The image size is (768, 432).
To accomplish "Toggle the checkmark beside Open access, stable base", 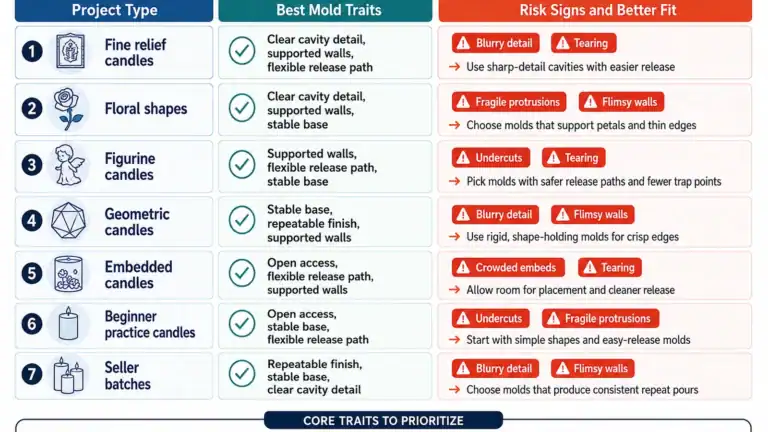I will coord(242,324).
